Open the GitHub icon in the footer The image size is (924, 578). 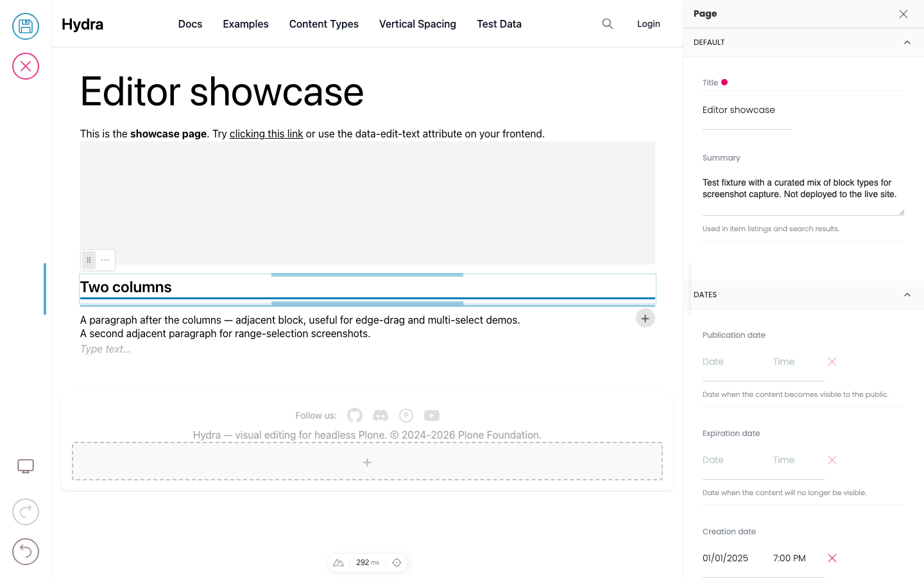(355, 416)
